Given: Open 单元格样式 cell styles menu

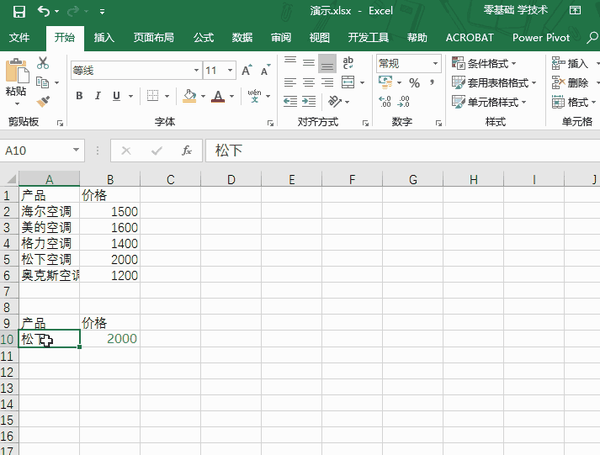Looking at the screenshot, I should 489,102.
